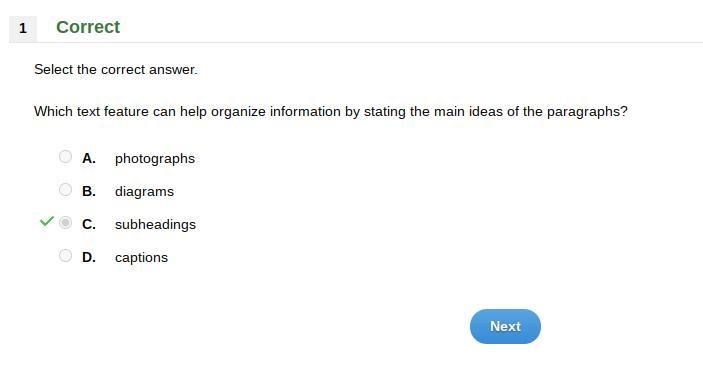Click the 'Select the correct answer.' instruction
The width and height of the screenshot is (703, 367).
(116, 69)
